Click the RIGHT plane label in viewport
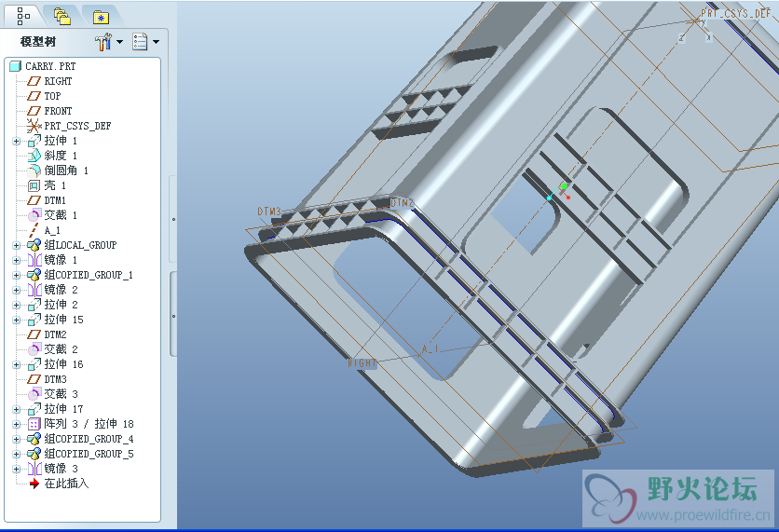This screenshot has height=532, width=779. pyautogui.click(x=362, y=363)
